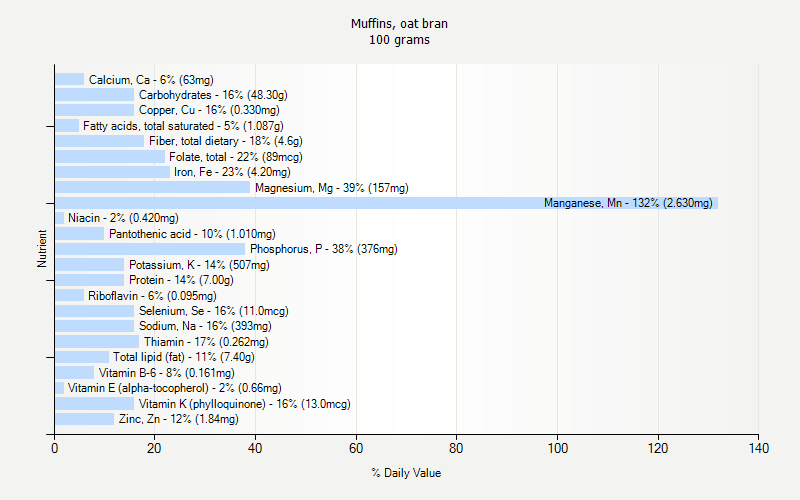Select the 'Protein - 14% (7.00g)' label

[181, 280]
